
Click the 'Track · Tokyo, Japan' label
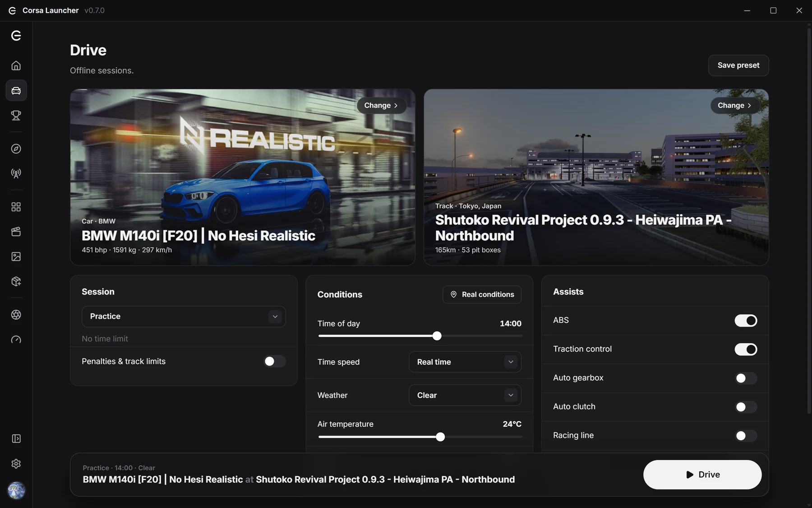pyautogui.click(x=468, y=206)
